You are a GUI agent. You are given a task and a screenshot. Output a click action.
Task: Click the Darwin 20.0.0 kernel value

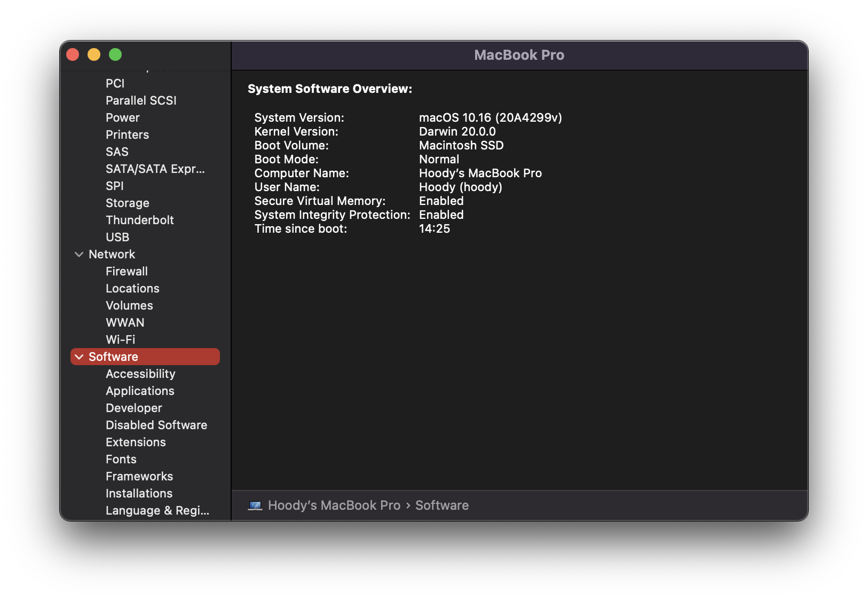click(457, 131)
